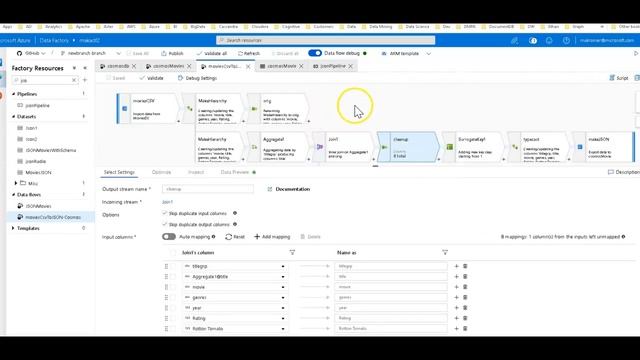Delete the movie mapping row
640x360 pixels.
tap(465, 287)
